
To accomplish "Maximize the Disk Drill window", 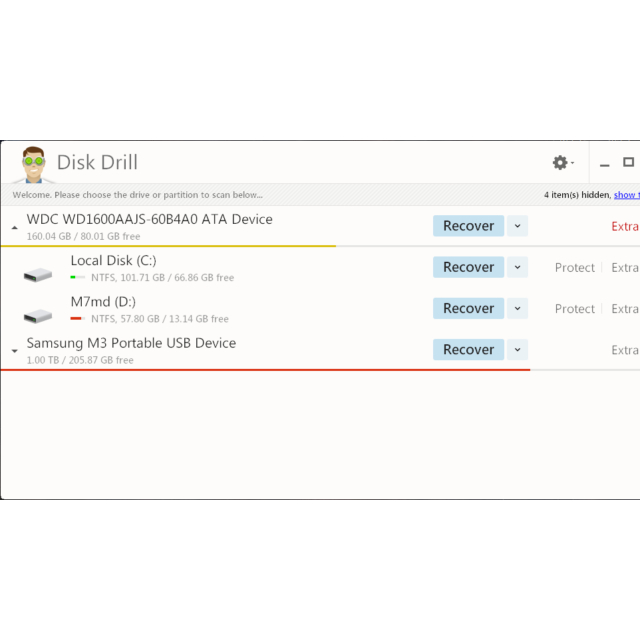I will point(629,162).
